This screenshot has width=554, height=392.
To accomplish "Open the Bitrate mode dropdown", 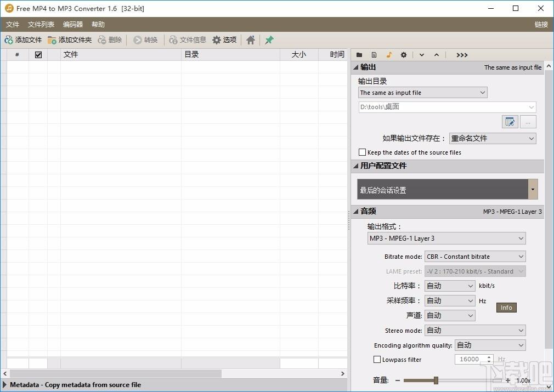I will pyautogui.click(x=475, y=257).
